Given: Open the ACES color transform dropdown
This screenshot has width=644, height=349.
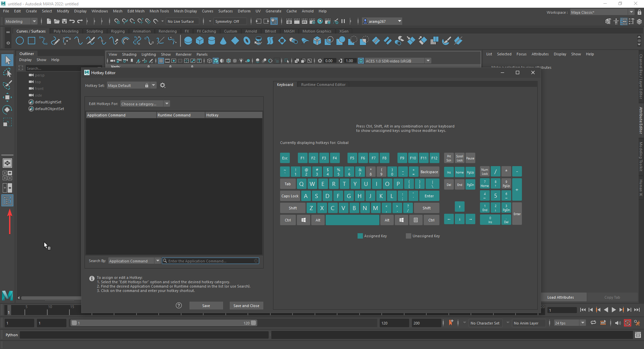Looking at the screenshot, I should [398, 61].
